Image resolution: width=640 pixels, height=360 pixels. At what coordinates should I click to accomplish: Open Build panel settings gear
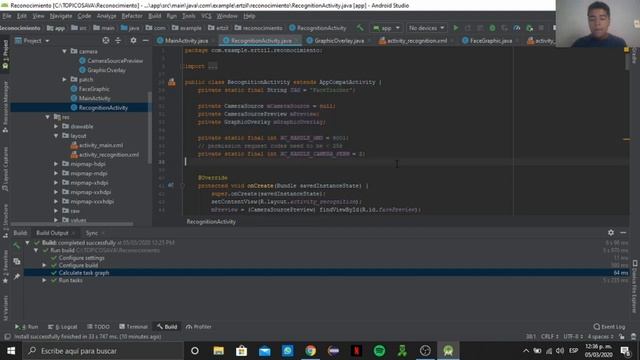(x=611, y=232)
